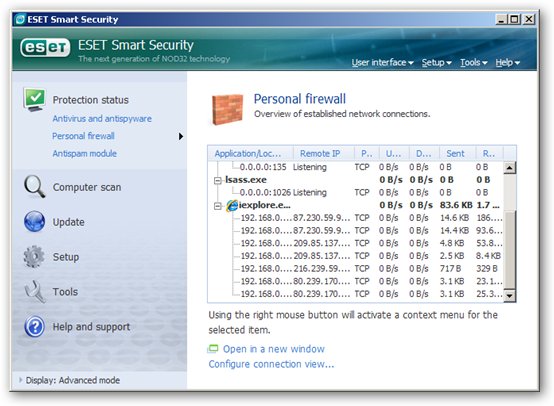Open Computer scan via magnifier icon
Image resolution: width=554 pixels, height=406 pixels.
pos(34,187)
